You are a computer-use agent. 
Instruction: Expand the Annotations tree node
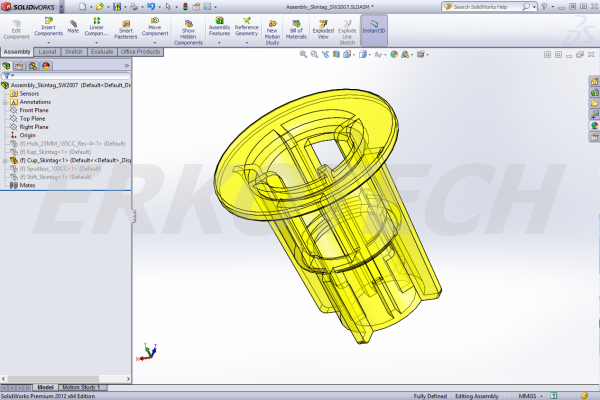[36, 101]
